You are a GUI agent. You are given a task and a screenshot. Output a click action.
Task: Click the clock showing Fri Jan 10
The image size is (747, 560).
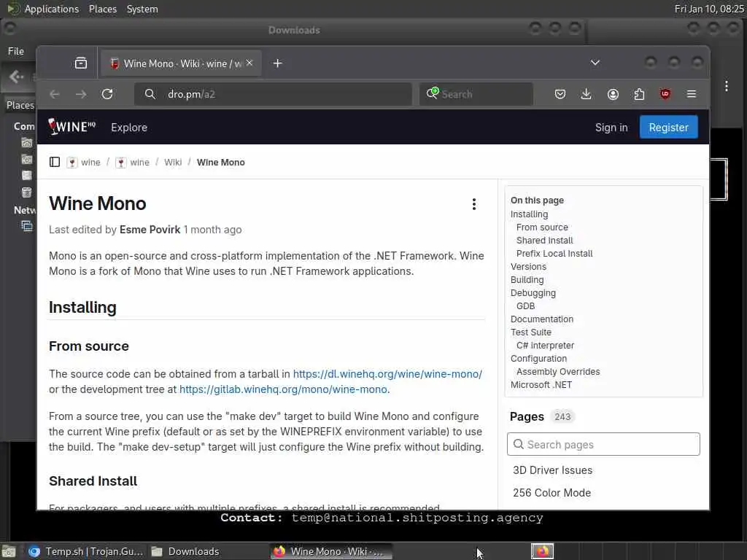click(x=709, y=9)
